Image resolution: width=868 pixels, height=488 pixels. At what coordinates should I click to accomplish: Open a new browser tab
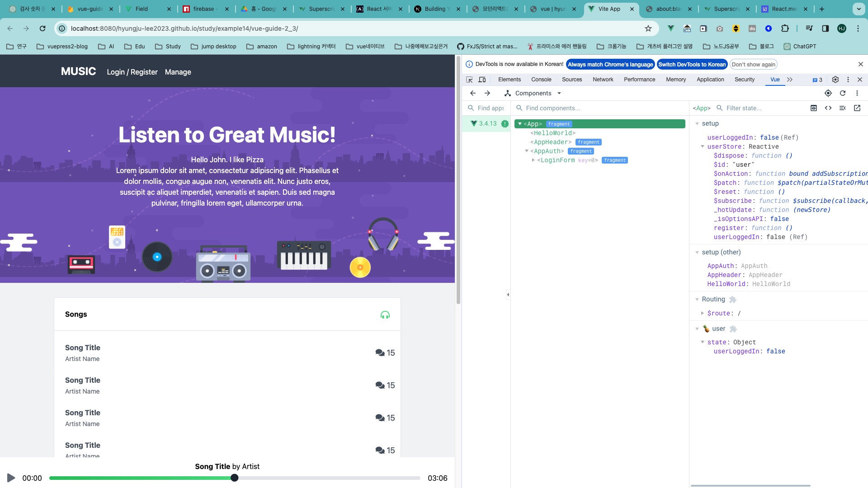coord(822,9)
